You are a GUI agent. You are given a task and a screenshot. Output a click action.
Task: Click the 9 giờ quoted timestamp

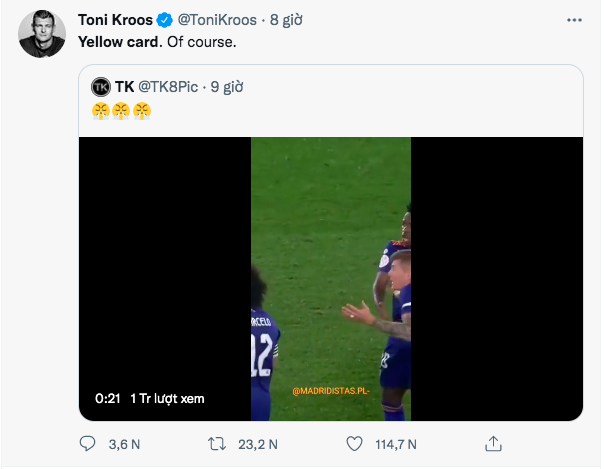coord(227,87)
